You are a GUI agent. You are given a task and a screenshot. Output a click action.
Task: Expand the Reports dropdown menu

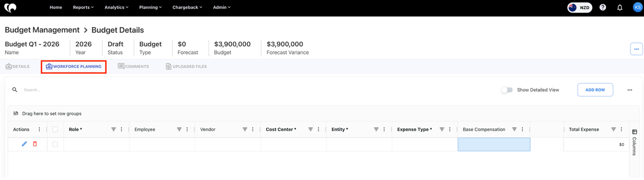click(x=83, y=8)
